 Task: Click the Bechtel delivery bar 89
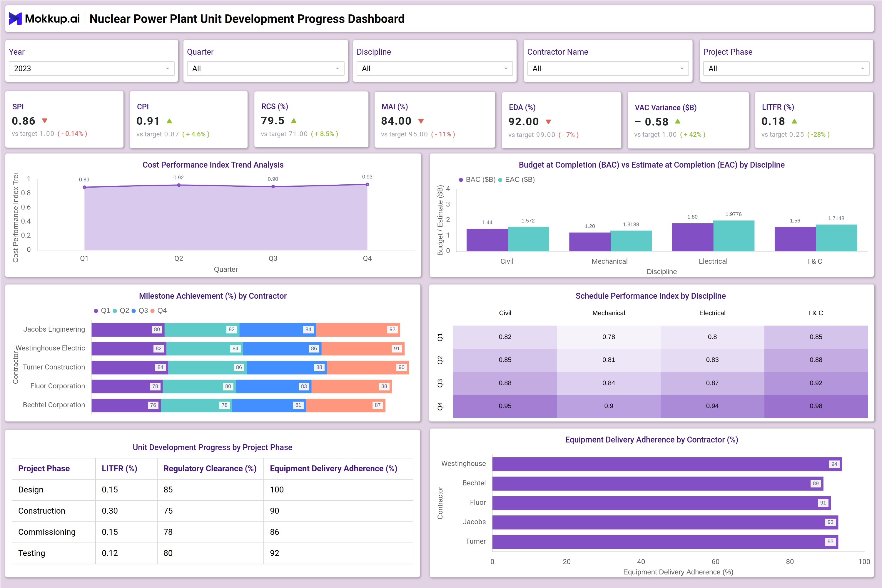click(658, 484)
